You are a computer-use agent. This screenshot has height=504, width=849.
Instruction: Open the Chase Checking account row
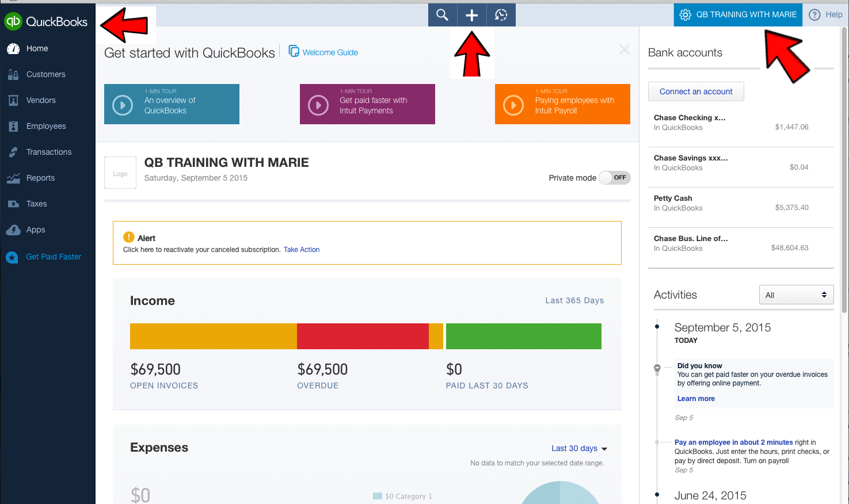tap(741, 127)
